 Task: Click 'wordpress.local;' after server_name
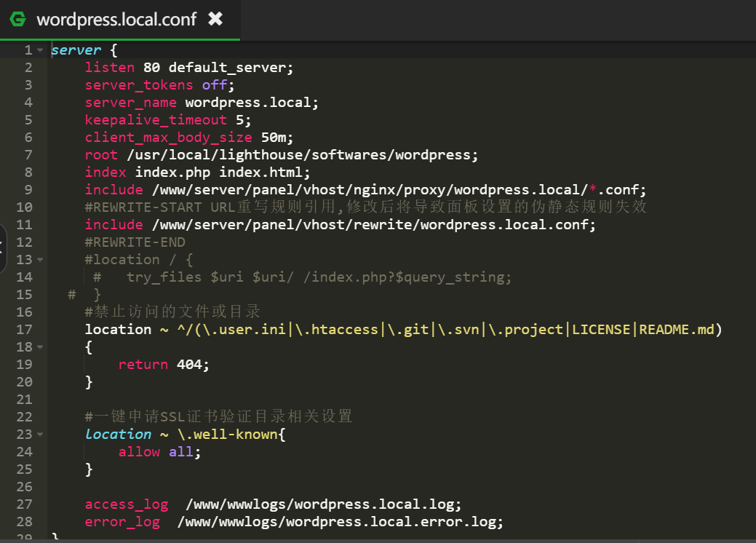252,102
